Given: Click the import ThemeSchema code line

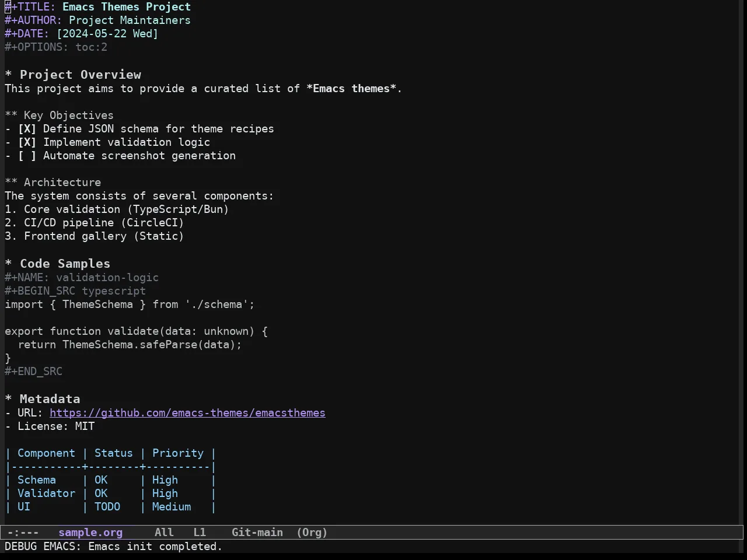Looking at the screenshot, I should (130, 304).
